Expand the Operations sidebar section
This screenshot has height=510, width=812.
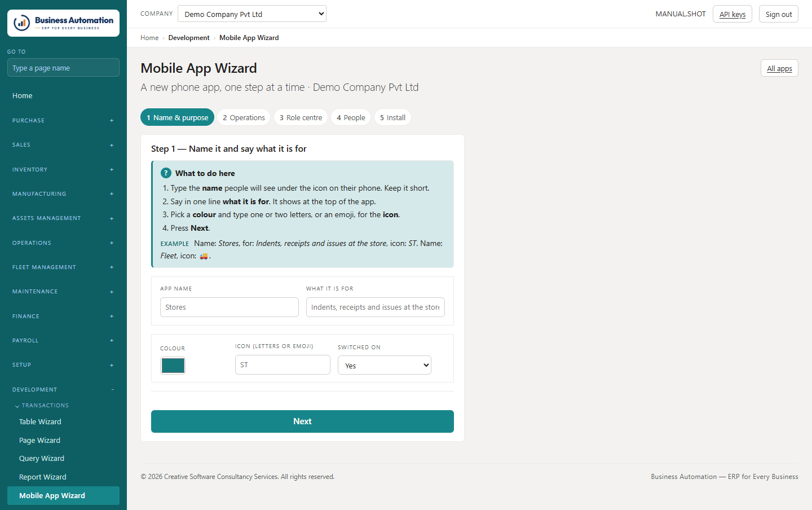tap(63, 243)
